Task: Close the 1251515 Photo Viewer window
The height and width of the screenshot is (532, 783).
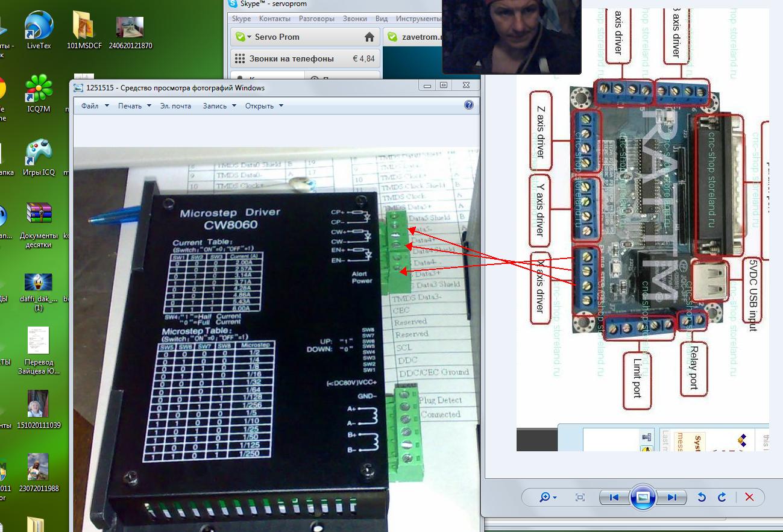Action: (x=466, y=86)
